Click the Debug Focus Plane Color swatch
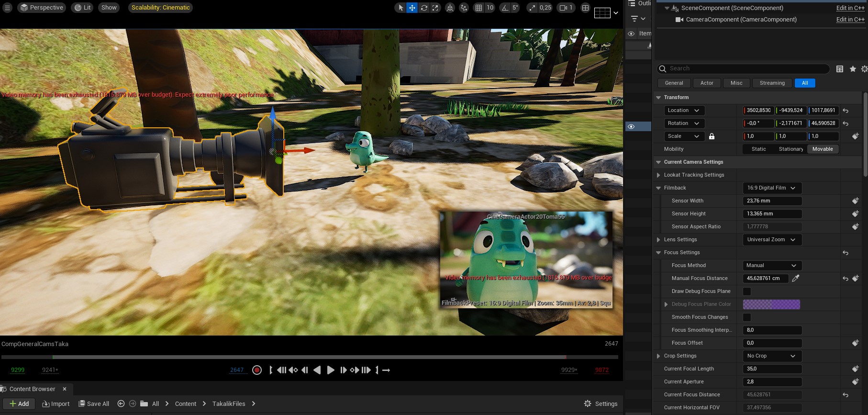Viewport: 868px width, 415px height. [771, 304]
